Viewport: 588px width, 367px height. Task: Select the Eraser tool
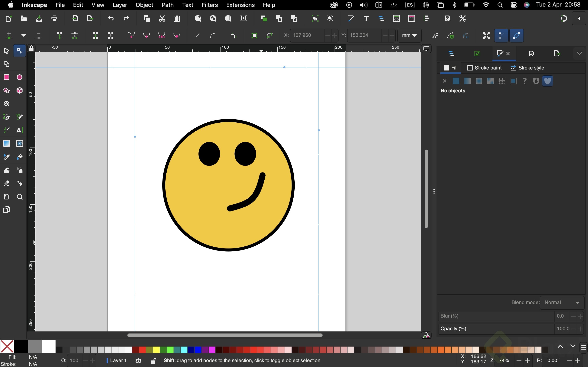tap(7, 183)
